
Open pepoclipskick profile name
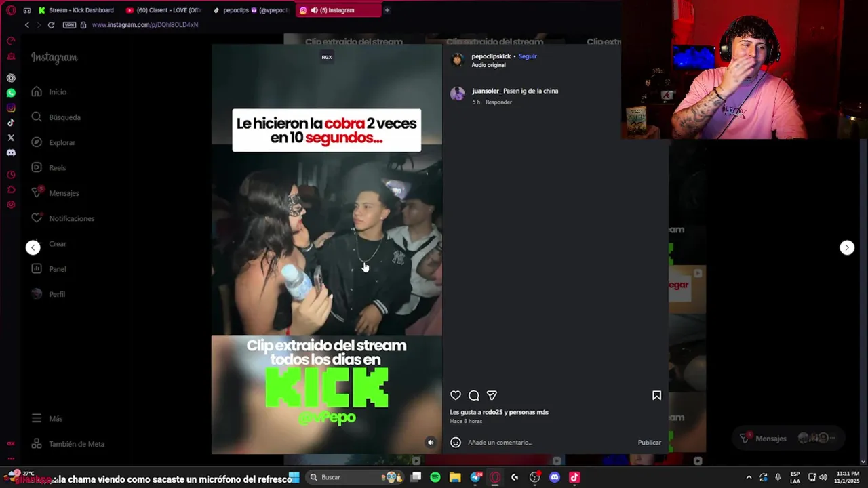pos(491,56)
